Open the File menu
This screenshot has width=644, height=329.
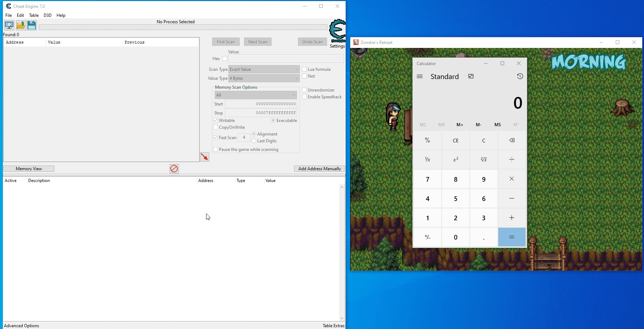click(x=9, y=15)
